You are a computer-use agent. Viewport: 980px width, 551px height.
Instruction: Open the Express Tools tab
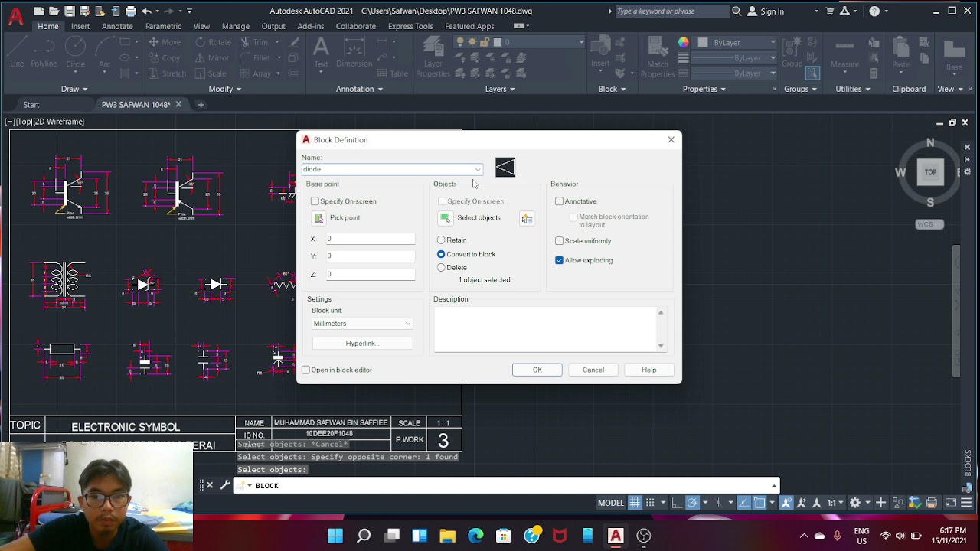[x=410, y=26]
